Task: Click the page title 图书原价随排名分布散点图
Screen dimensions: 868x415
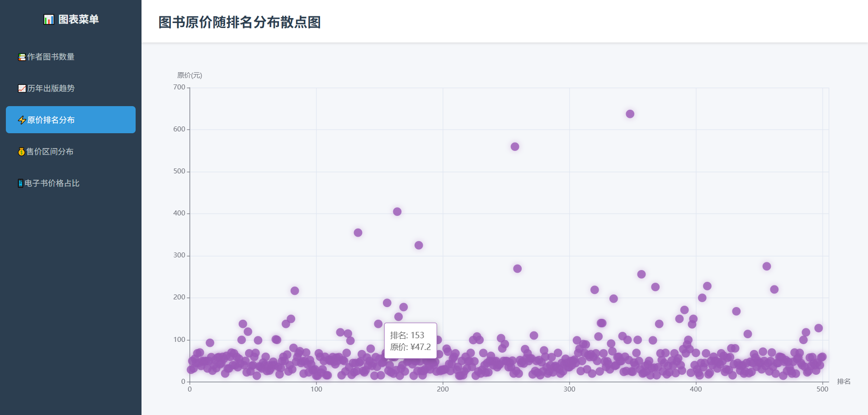Action: [x=240, y=22]
